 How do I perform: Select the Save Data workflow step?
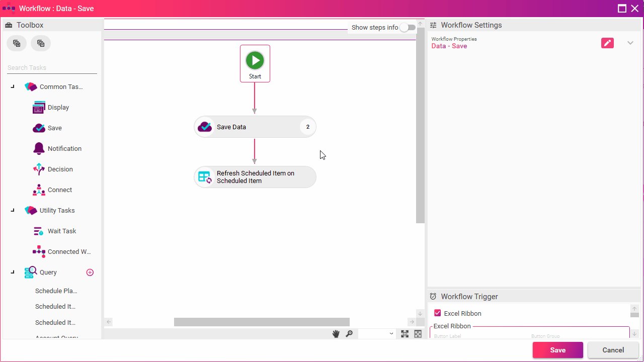click(x=255, y=127)
